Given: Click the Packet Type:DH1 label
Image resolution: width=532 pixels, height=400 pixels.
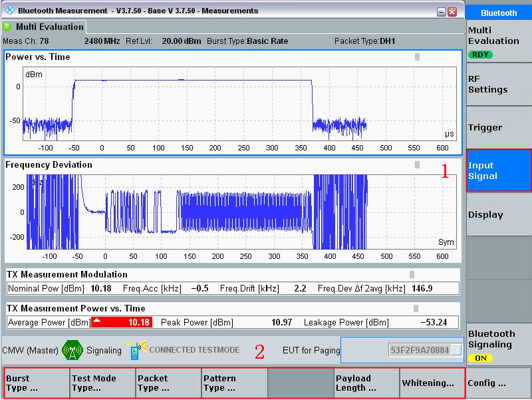Looking at the screenshot, I should click(x=364, y=41).
